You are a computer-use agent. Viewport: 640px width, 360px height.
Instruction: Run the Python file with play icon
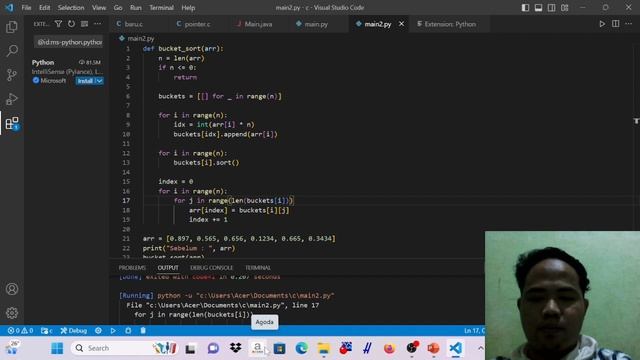[602, 24]
